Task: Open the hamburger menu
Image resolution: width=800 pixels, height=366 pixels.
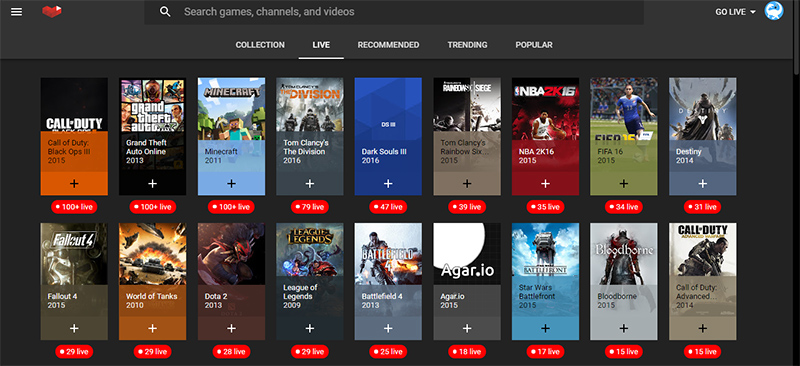Action: click(16, 12)
